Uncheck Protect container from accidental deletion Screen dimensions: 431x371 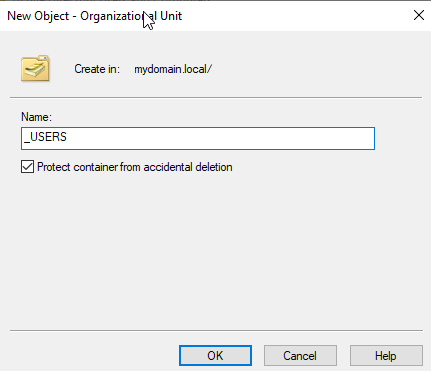pos(27,167)
